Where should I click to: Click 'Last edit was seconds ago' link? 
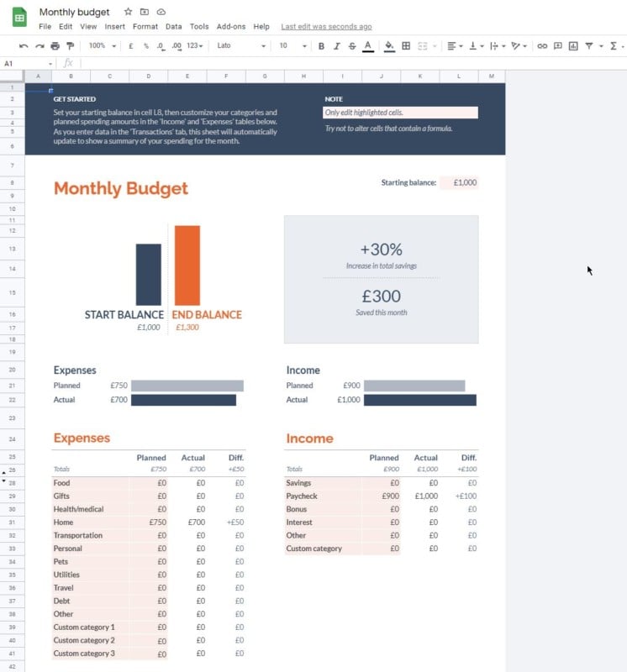(326, 27)
